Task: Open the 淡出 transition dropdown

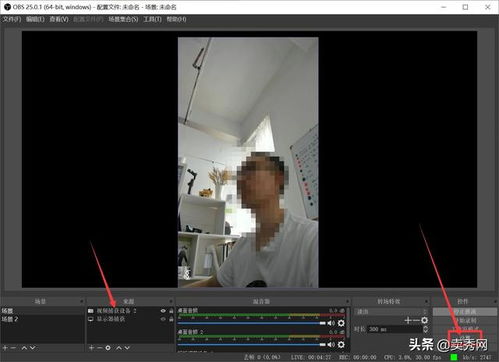Action: click(391, 312)
